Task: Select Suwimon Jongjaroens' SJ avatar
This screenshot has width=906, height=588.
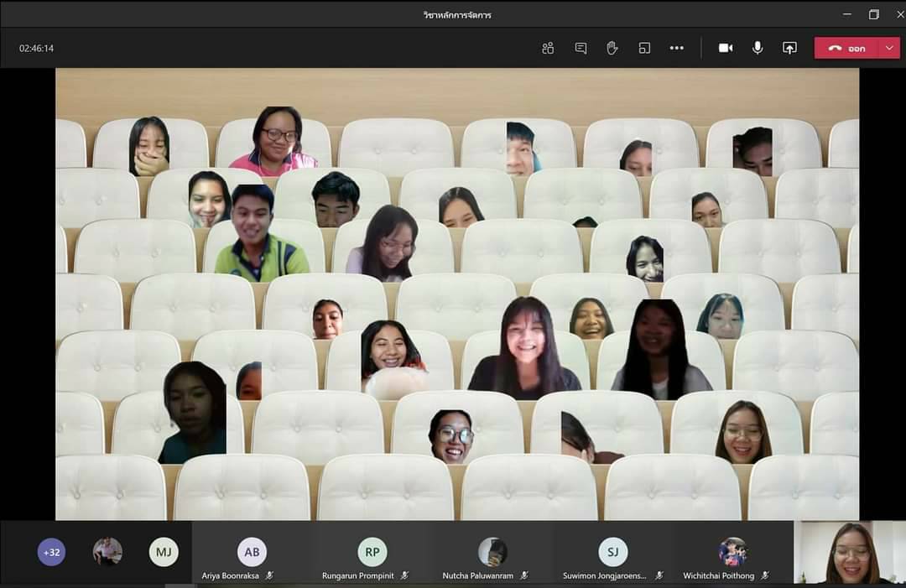Action: point(613,552)
